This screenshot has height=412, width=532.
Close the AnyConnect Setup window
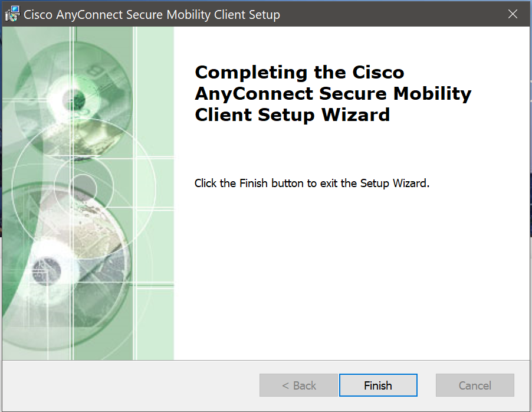coord(513,14)
